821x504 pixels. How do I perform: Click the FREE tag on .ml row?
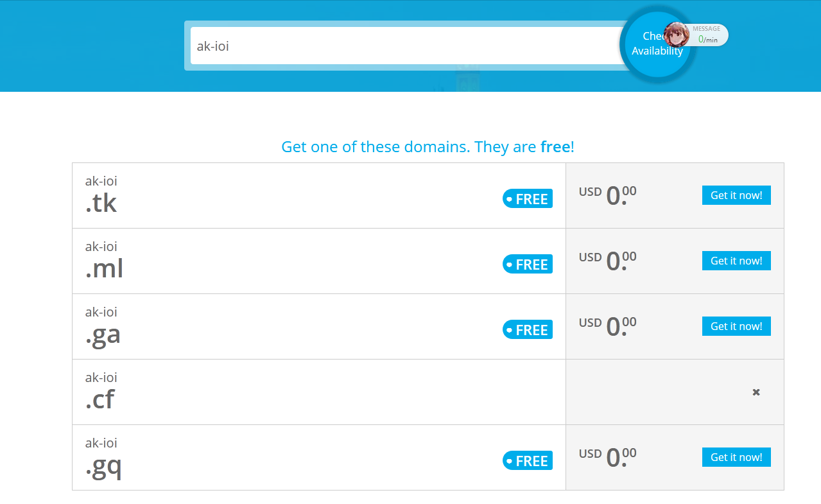[528, 265]
